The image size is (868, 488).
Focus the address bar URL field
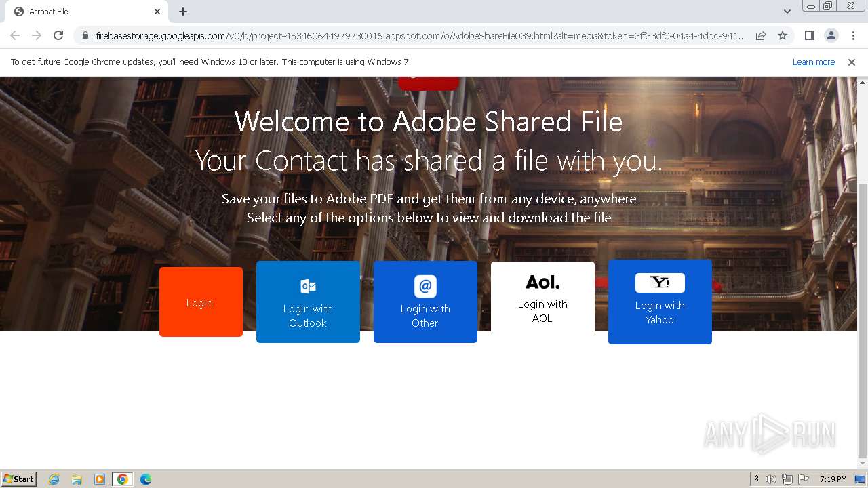pos(420,35)
